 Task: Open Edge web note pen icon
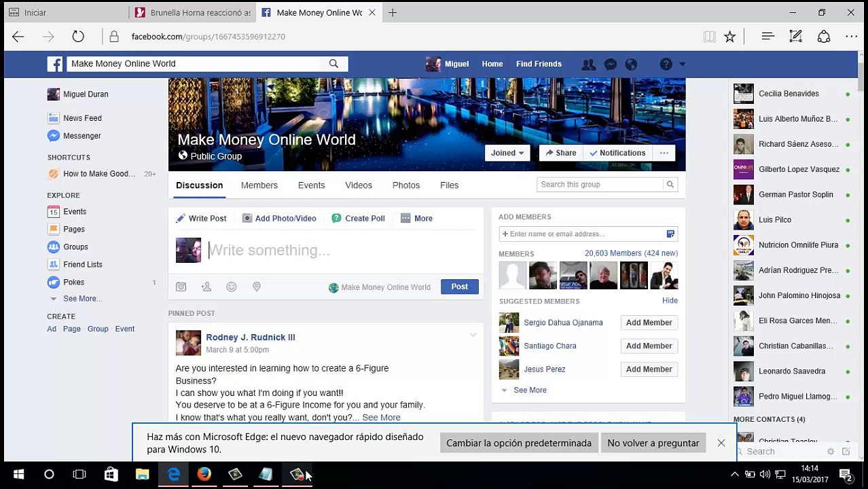tap(796, 37)
